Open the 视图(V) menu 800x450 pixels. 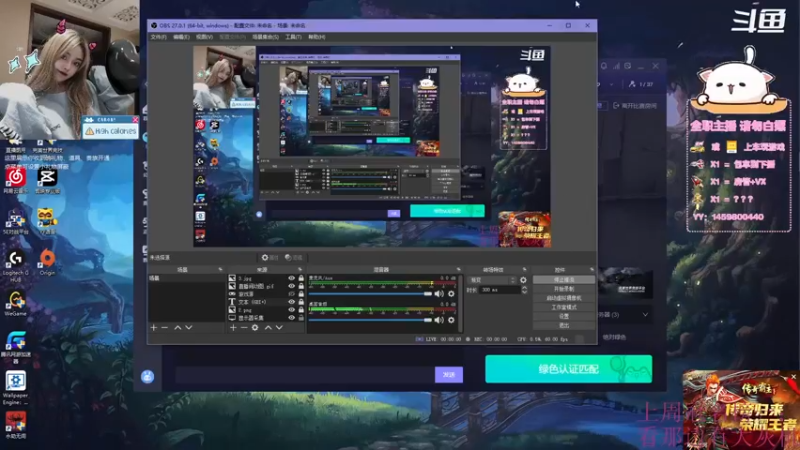[204, 37]
